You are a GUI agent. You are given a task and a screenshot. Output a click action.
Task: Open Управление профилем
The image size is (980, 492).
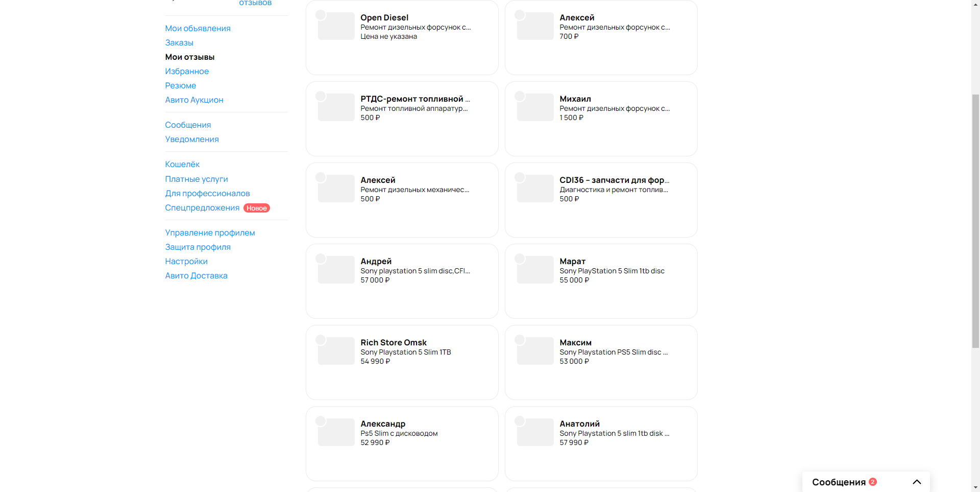pos(210,233)
